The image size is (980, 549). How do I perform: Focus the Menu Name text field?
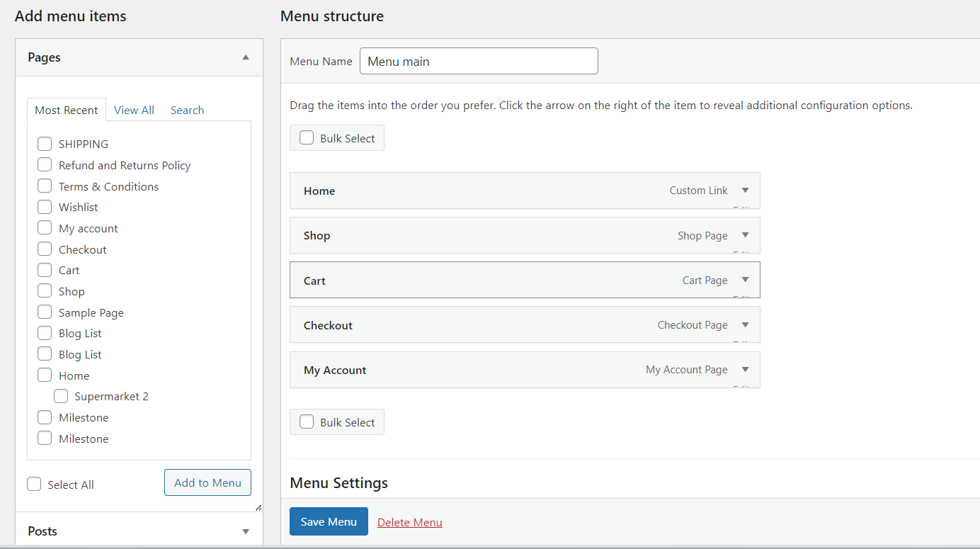tap(479, 62)
